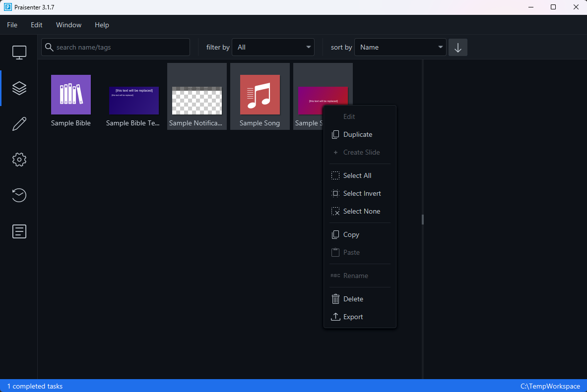
Task: Click the vertical scrollbar handle
Action: pyautogui.click(x=422, y=219)
